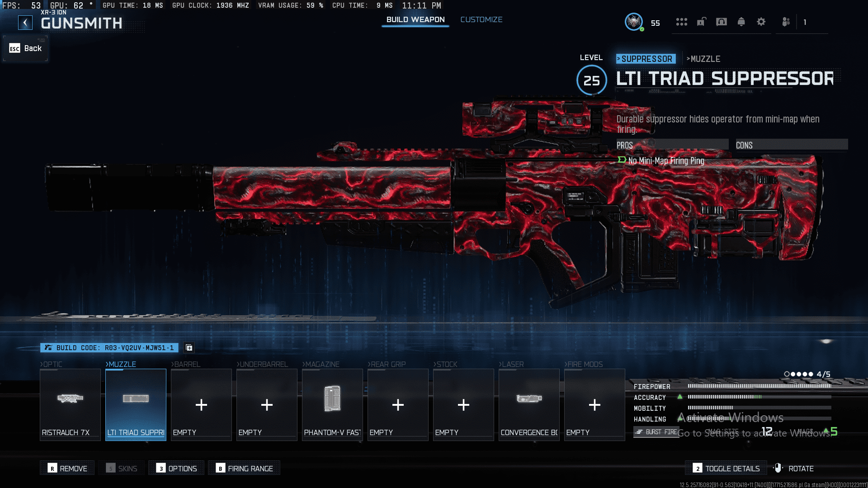868x488 pixels.
Task: Expand the Stock slot header
Action: [x=445, y=364]
